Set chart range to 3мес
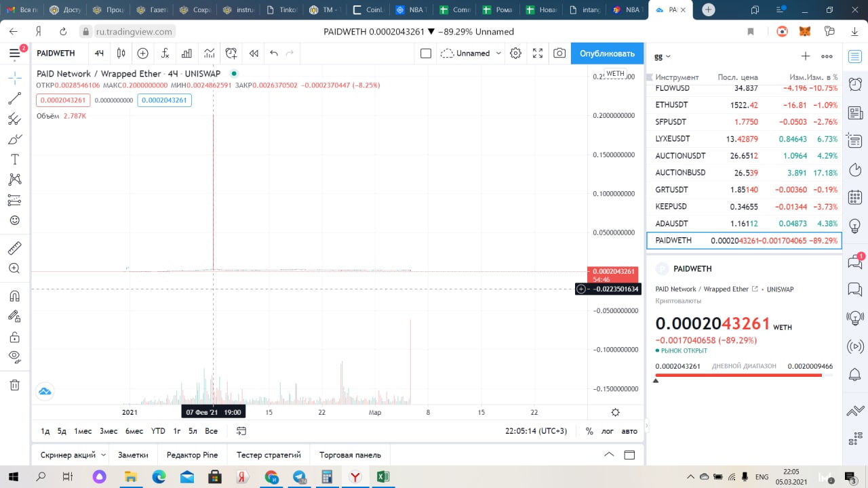This screenshot has width=868, height=488. click(108, 431)
